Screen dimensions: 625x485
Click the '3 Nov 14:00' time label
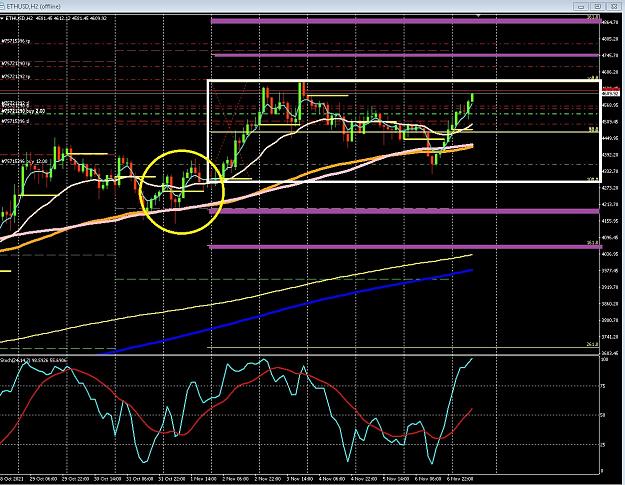[300, 479]
